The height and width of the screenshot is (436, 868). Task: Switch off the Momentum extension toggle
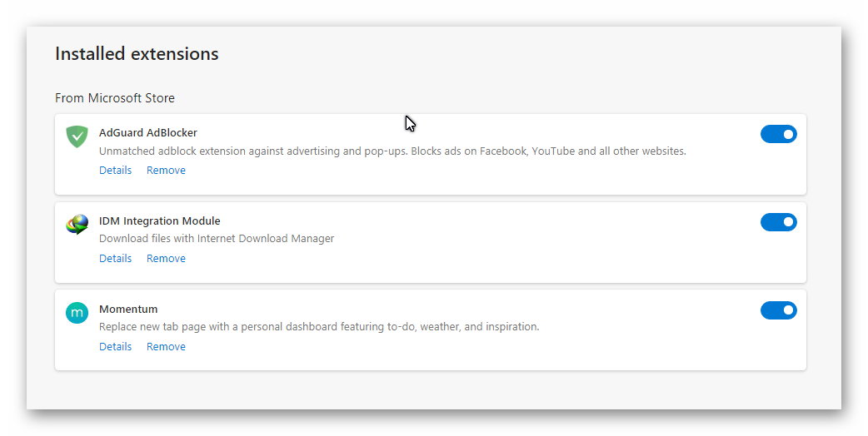tap(778, 310)
